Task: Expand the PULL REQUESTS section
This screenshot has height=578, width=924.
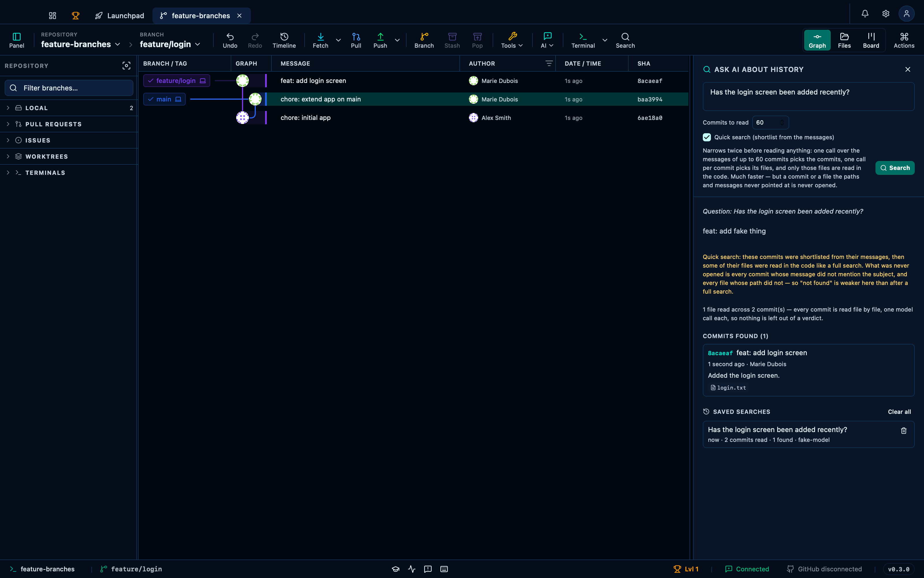Action: coord(69,124)
